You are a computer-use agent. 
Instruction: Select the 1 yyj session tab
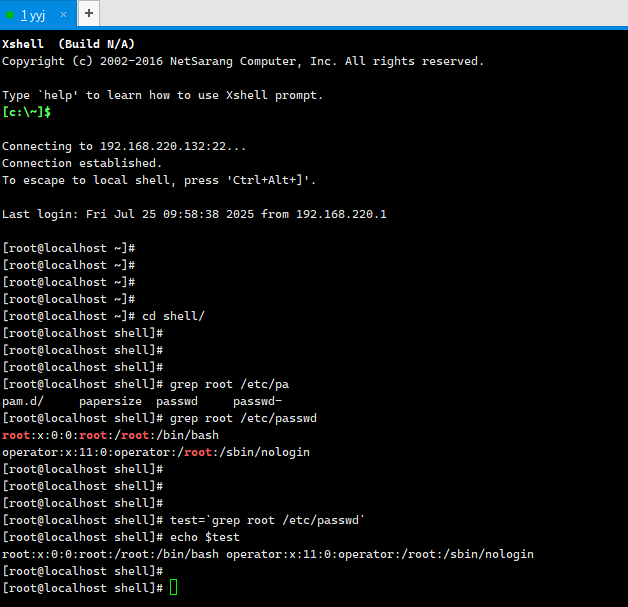pos(38,14)
